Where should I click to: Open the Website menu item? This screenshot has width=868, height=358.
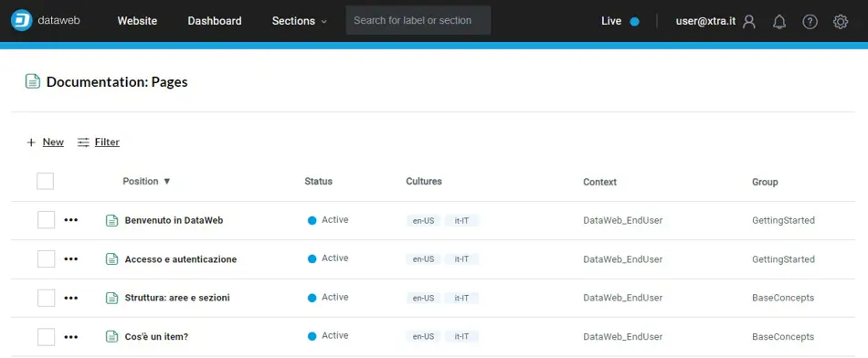point(137,21)
